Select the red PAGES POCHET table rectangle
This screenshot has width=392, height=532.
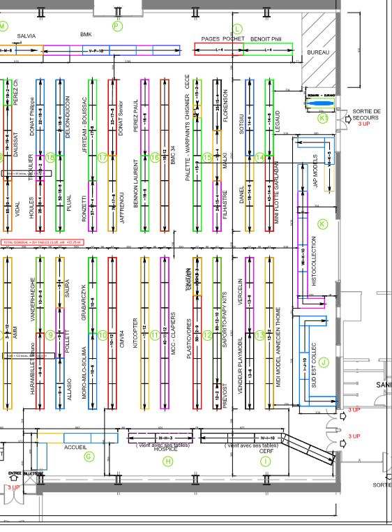click(219, 49)
